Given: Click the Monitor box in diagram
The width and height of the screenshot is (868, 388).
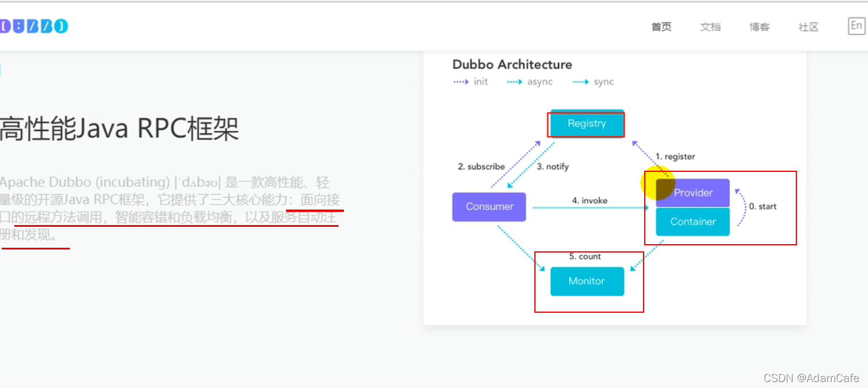Looking at the screenshot, I should [587, 281].
